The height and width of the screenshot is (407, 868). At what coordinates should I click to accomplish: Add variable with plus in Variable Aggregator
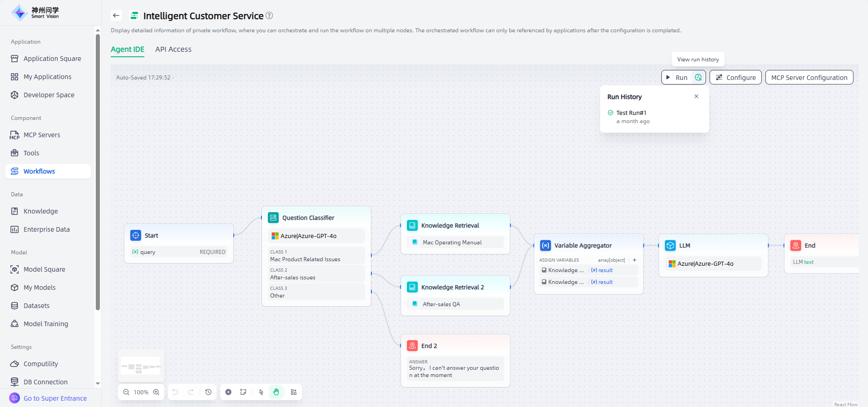635,260
